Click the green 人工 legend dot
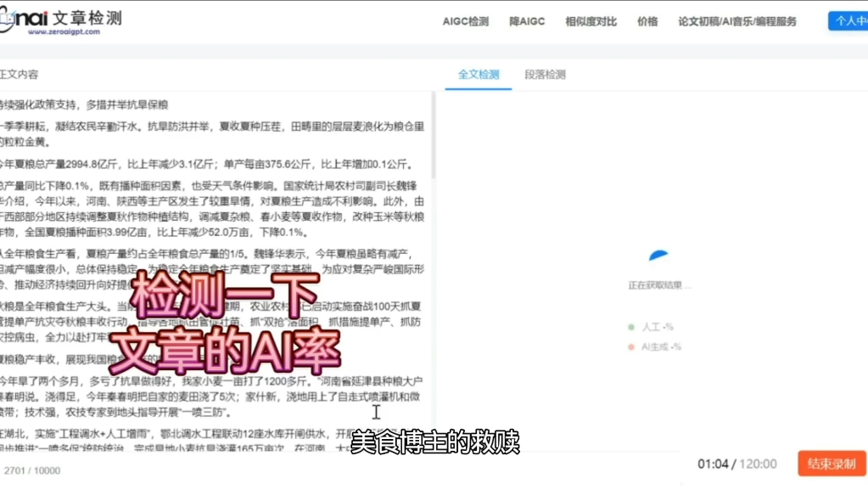868x490 pixels. pos(631,327)
